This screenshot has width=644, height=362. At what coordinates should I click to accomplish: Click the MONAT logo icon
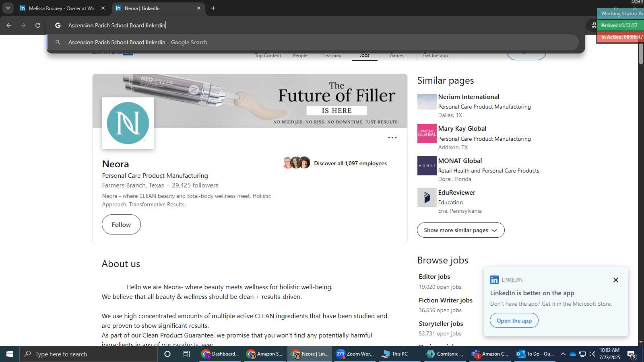427,166
